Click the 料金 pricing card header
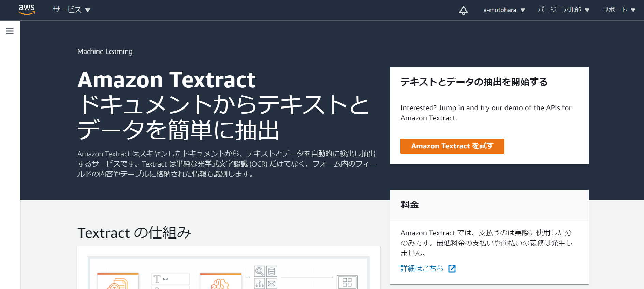The height and width of the screenshot is (289, 644). [x=489, y=205]
